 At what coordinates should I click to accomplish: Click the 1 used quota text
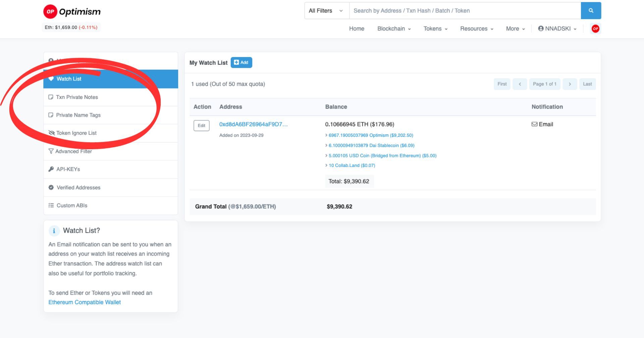[x=228, y=84]
